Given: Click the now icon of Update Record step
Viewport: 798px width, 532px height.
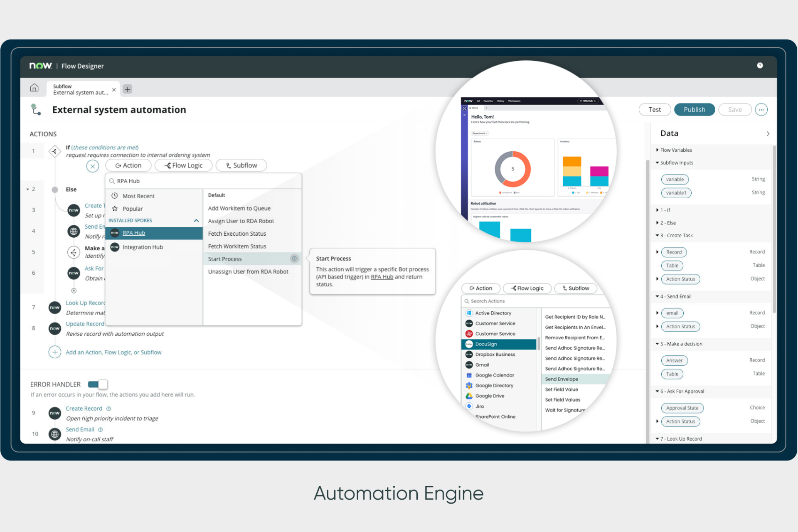Looking at the screenshot, I should click(x=55, y=328).
